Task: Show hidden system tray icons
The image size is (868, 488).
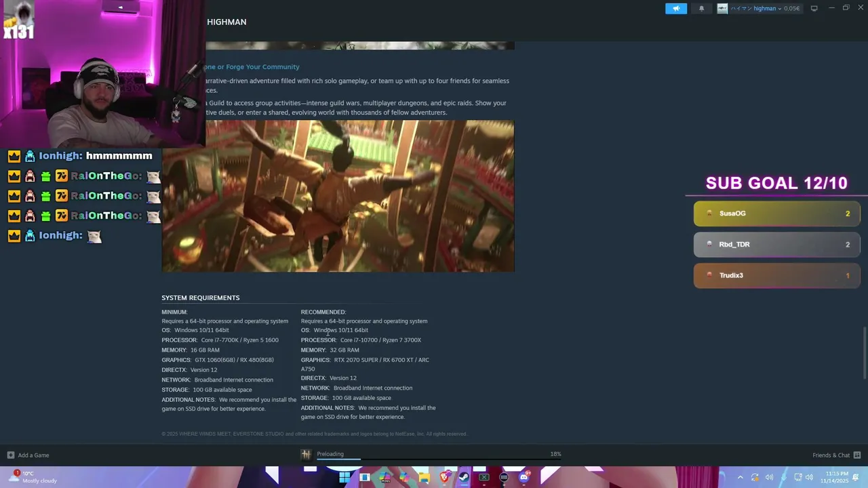Action: [x=740, y=477]
